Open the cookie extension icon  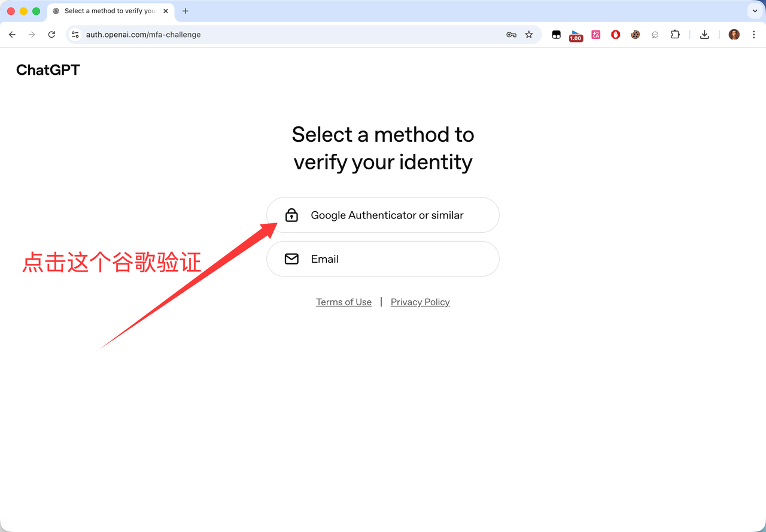coord(636,35)
